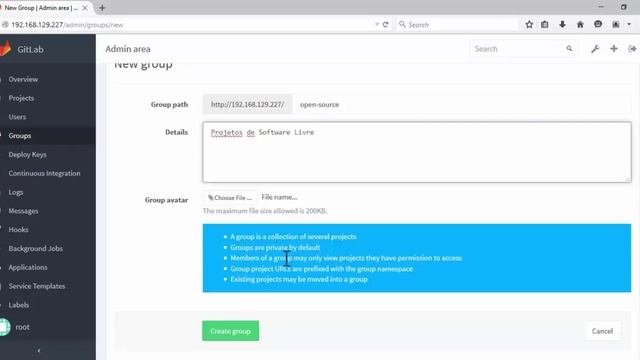Image resolution: width=640 pixels, height=360 pixels.
Task: Click the http://192.168.129.227/ prefix
Action: 247,104
